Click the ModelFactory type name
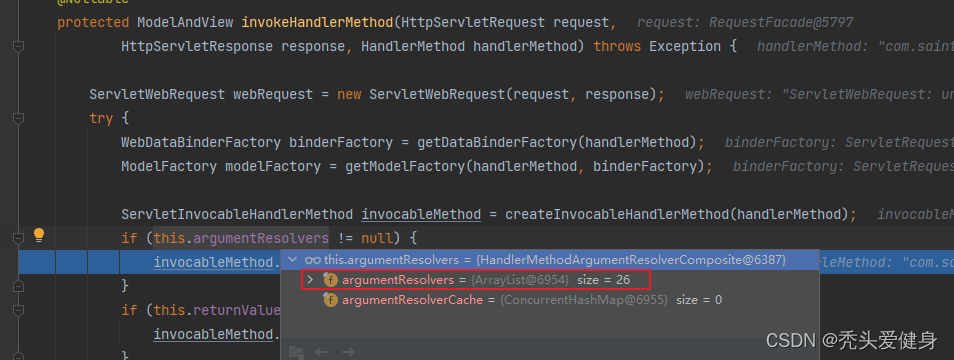Image resolution: width=954 pixels, height=360 pixels. coord(169,166)
